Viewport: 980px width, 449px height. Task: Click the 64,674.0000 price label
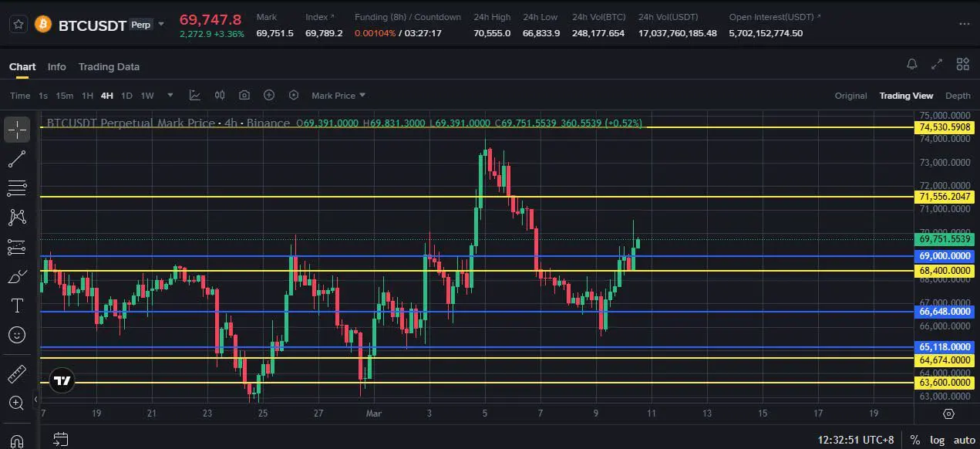click(946, 360)
